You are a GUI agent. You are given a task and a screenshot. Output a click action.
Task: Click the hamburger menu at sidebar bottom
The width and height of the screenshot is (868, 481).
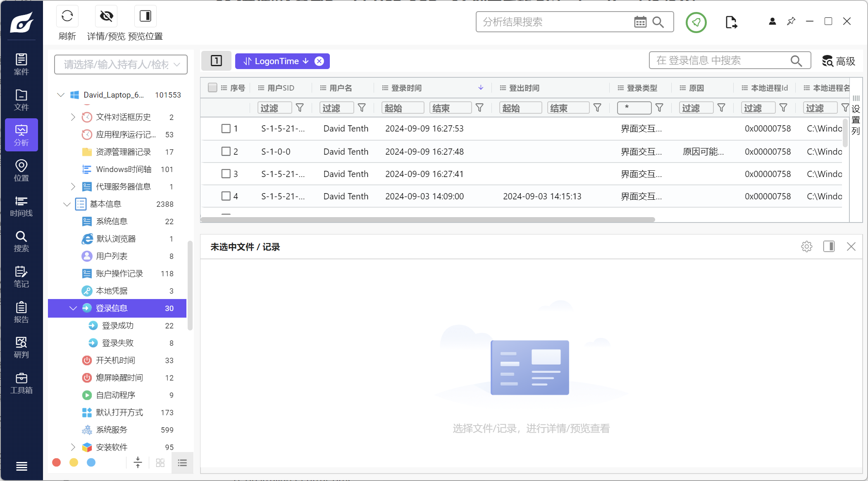point(21,466)
